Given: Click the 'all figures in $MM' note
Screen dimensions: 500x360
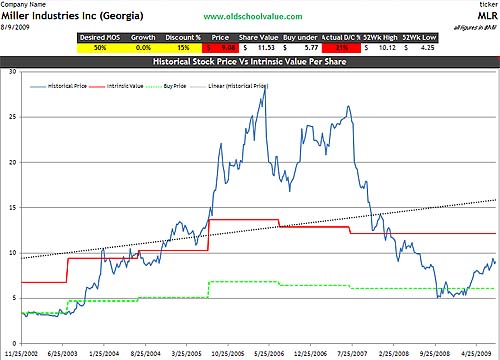Looking at the screenshot, I should (x=475, y=28).
